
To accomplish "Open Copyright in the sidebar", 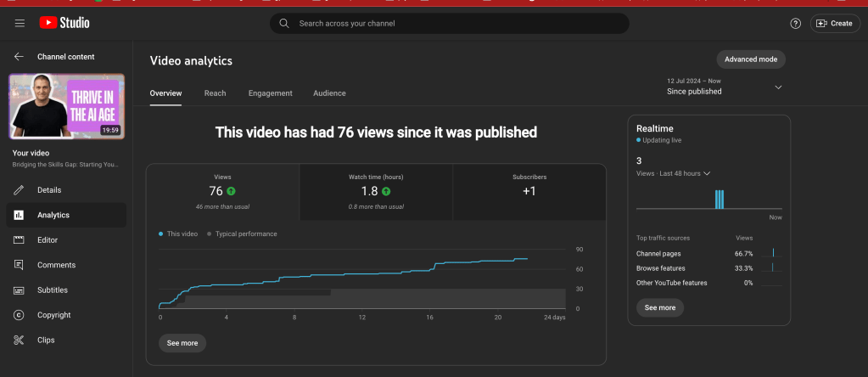I will click(66, 315).
